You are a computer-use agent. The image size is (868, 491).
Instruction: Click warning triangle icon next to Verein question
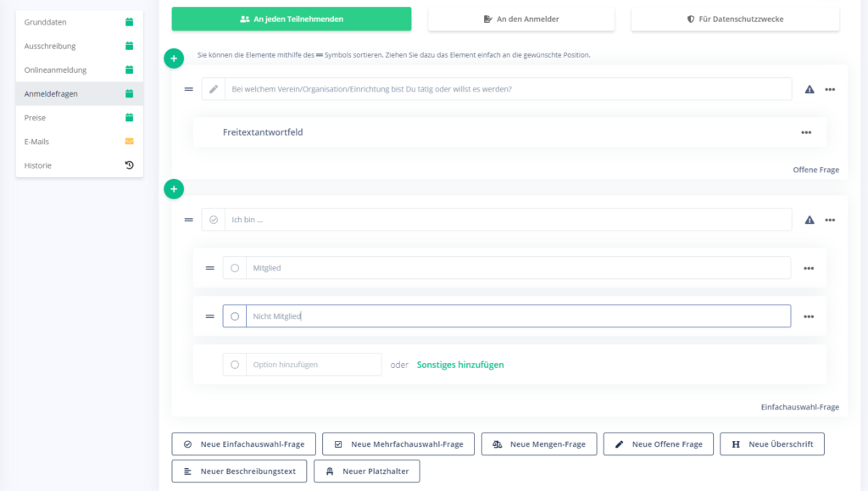click(x=810, y=89)
